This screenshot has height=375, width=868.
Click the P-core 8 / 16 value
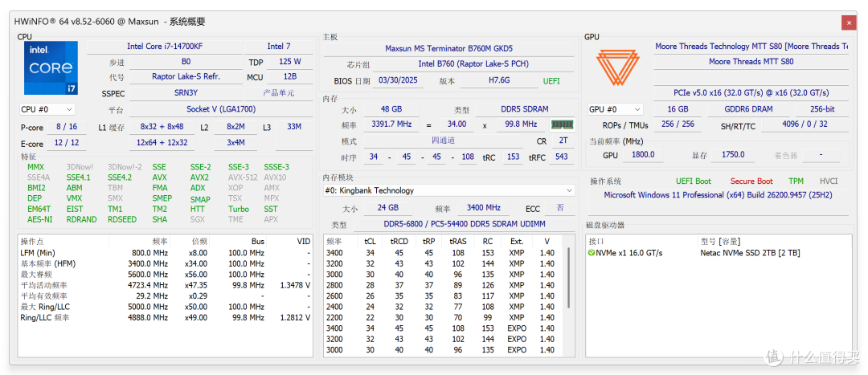tap(67, 127)
